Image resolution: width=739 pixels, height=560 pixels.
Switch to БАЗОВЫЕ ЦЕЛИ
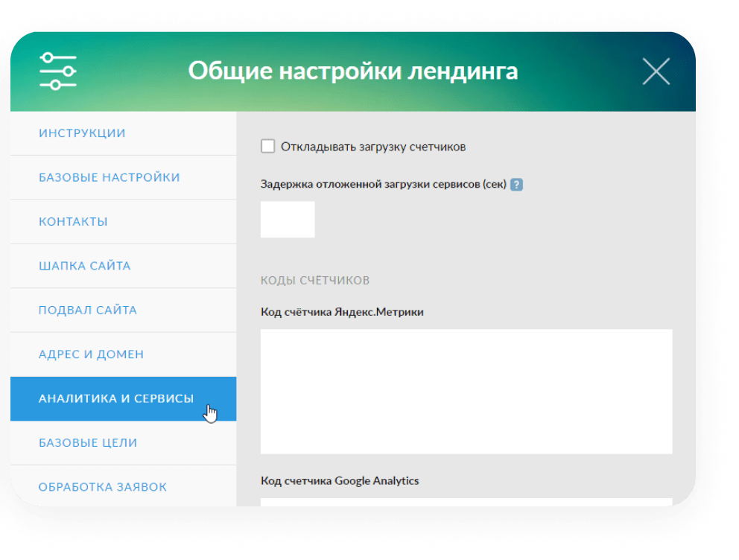coord(88,442)
